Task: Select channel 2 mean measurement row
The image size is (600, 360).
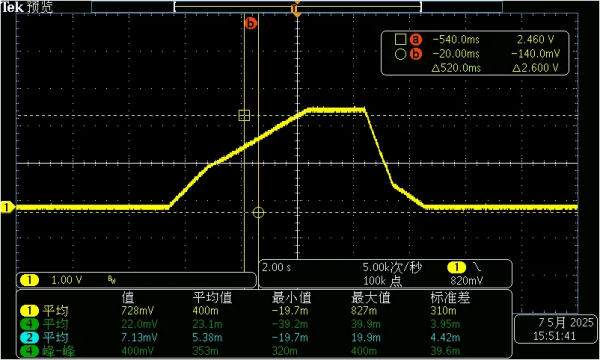Action: 264,337
